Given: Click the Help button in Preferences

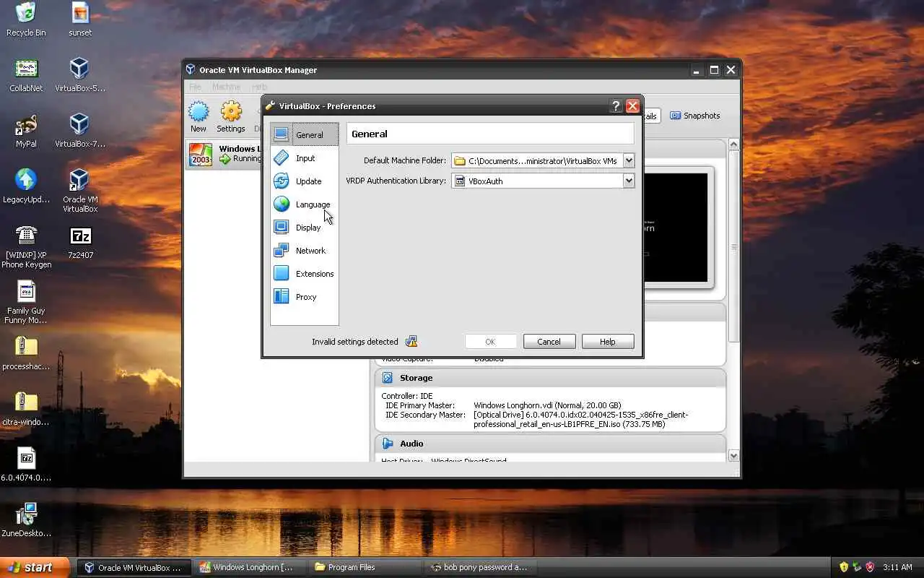Looking at the screenshot, I should point(608,342).
